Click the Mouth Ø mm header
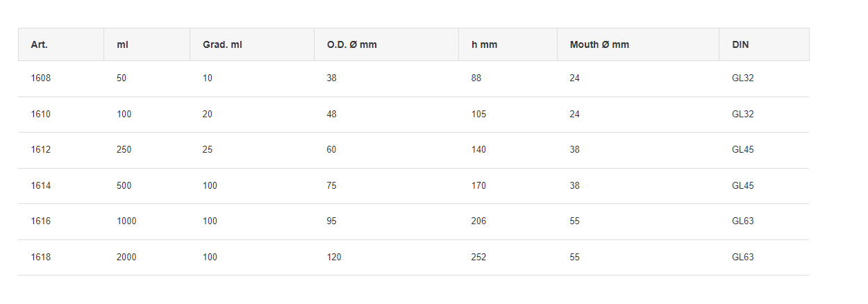The image size is (868, 304). 599,44
